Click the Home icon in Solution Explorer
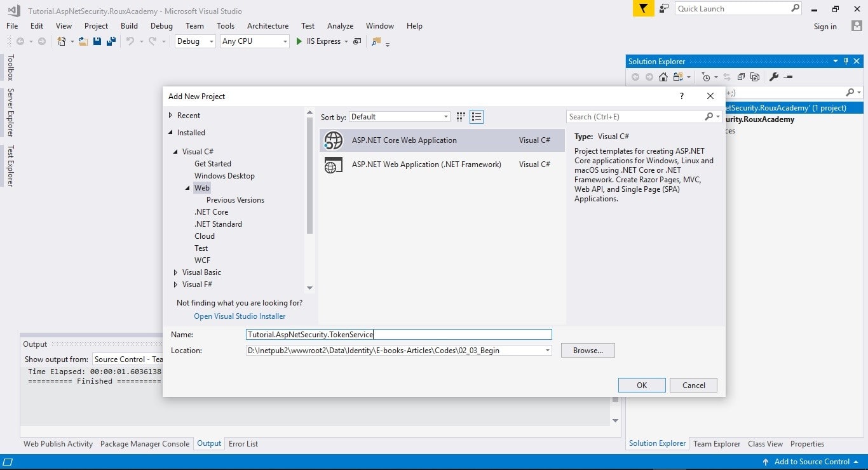 point(663,76)
